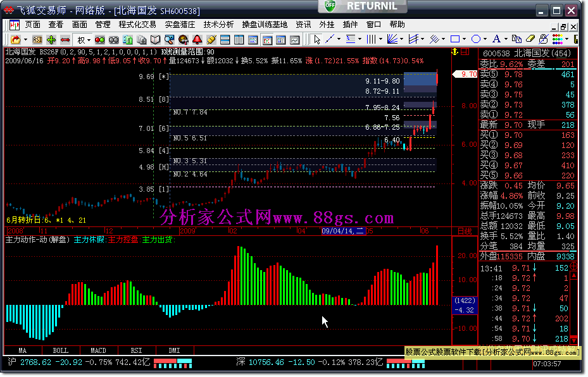Click the tick list scroll down arrow
Screen dimensions: 588x377
(x=573, y=341)
